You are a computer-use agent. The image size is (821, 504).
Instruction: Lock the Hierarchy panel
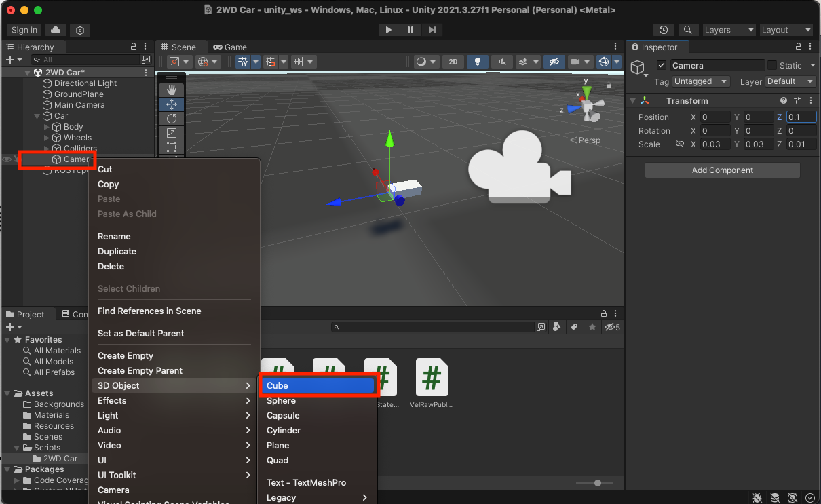click(134, 47)
